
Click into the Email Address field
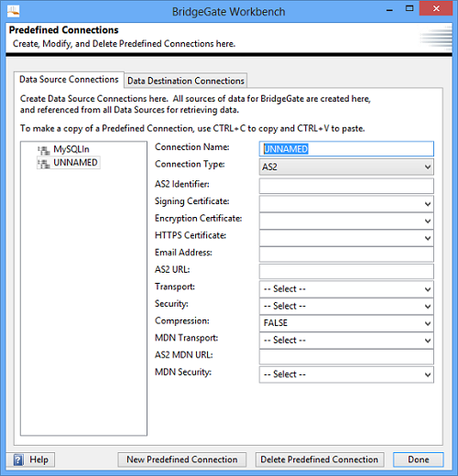[346, 254]
